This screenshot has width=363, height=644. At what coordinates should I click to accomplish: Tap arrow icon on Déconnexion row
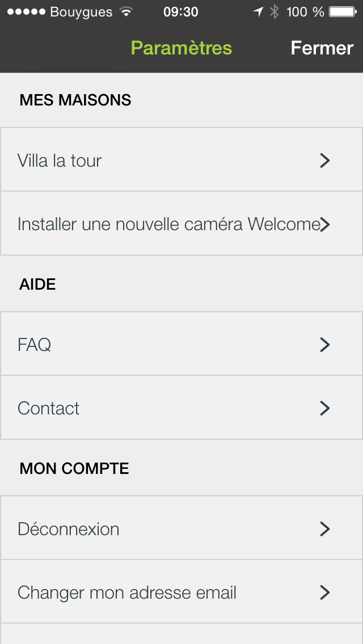point(324,529)
